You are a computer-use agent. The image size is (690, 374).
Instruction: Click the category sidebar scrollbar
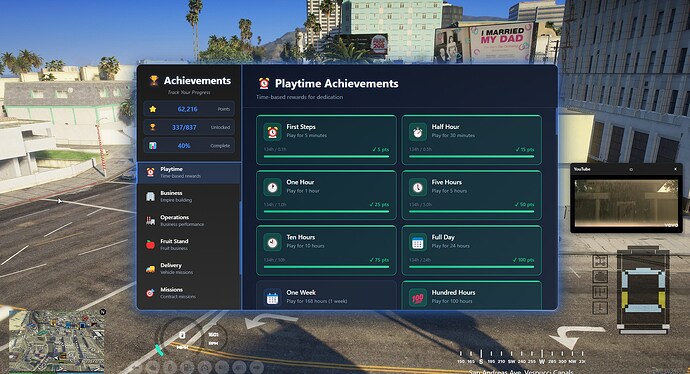(240, 238)
